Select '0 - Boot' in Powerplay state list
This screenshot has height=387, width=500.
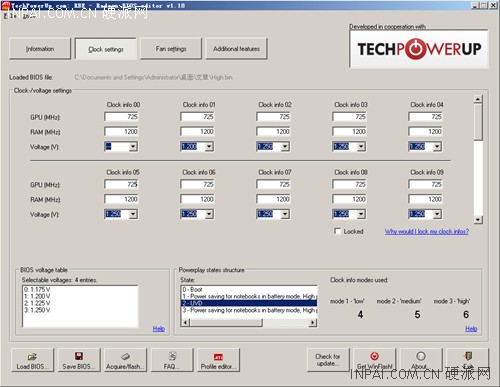click(x=248, y=289)
